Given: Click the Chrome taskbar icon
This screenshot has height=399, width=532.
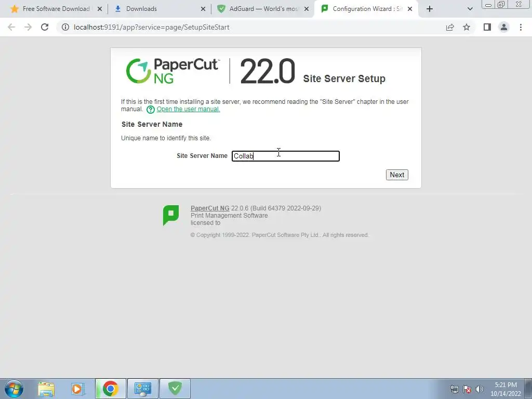Looking at the screenshot, I should point(111,389).
